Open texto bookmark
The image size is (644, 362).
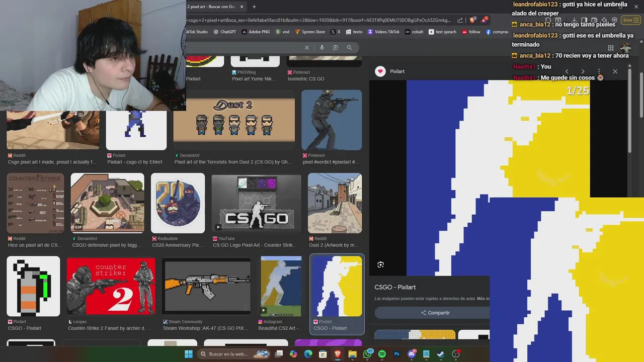(x=354, y=32)
